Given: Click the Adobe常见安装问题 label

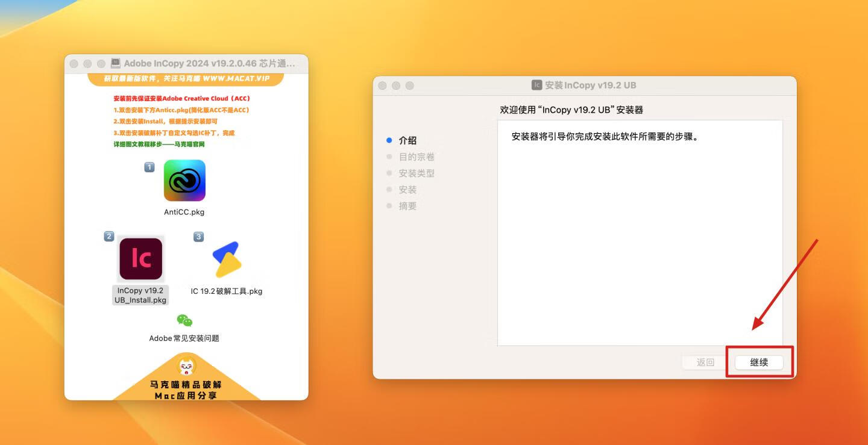Looking at the screenshot, I should (184, 338).
